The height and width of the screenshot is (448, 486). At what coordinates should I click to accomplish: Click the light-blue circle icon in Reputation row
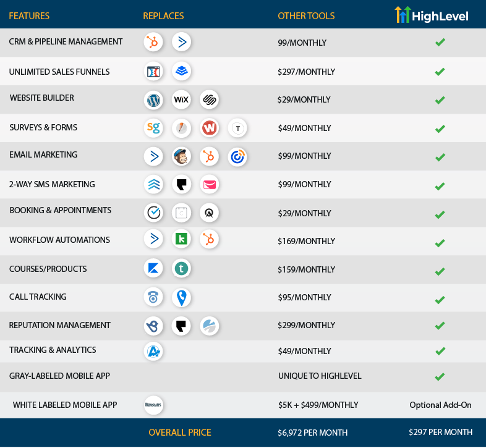click(209, 326)
